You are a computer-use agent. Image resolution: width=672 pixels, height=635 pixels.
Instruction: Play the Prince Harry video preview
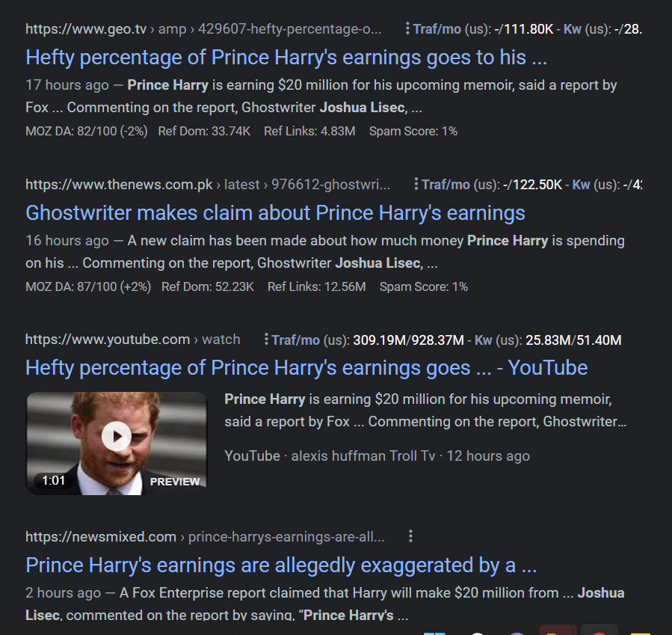(x=117, y=436)
